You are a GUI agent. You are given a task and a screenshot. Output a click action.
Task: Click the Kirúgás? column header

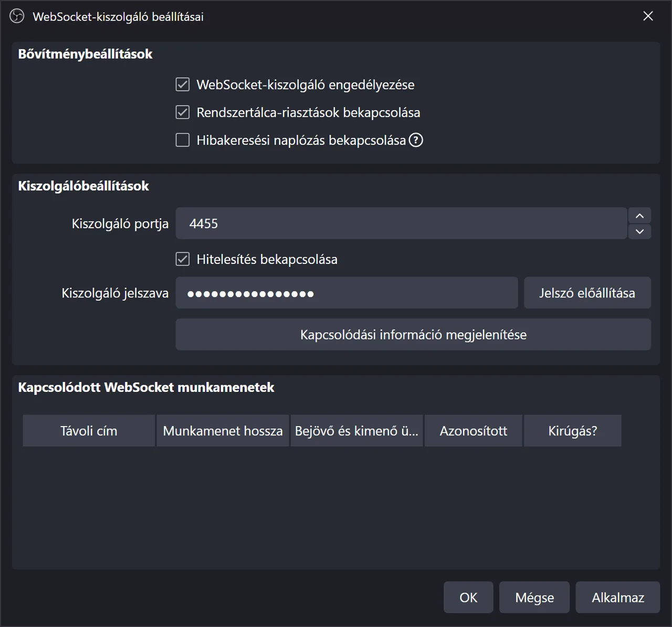tap(573, 431)
